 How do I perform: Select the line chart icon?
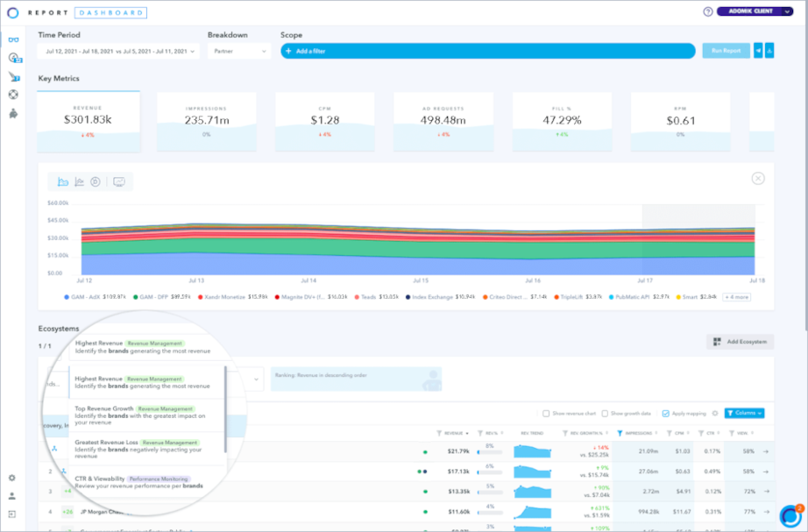tap(80, 182)
